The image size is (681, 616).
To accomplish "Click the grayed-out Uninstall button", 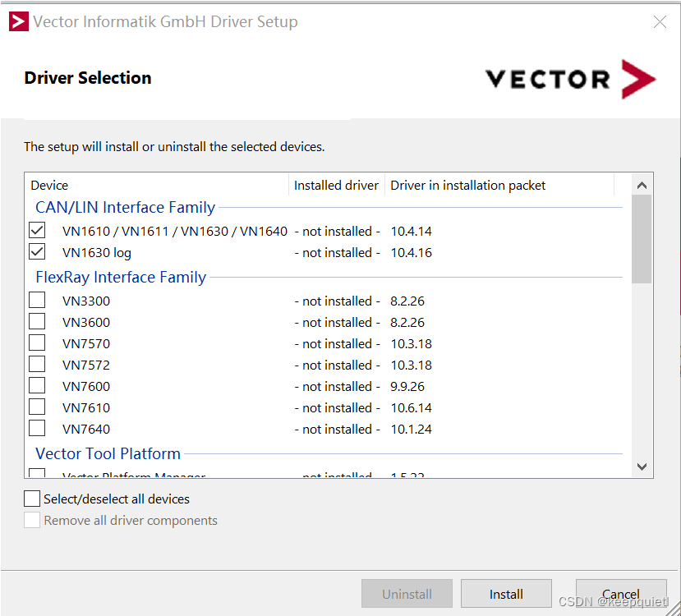I will 407,594.
